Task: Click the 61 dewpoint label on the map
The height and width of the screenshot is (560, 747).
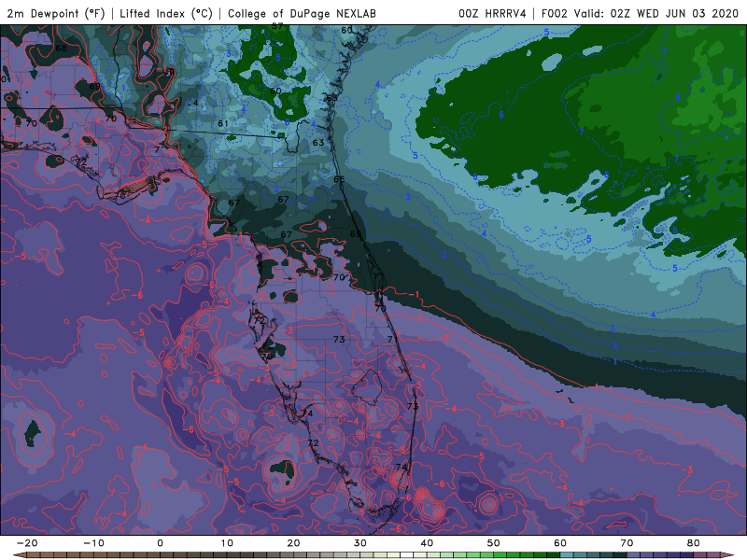Action: (x=223, y=123)
